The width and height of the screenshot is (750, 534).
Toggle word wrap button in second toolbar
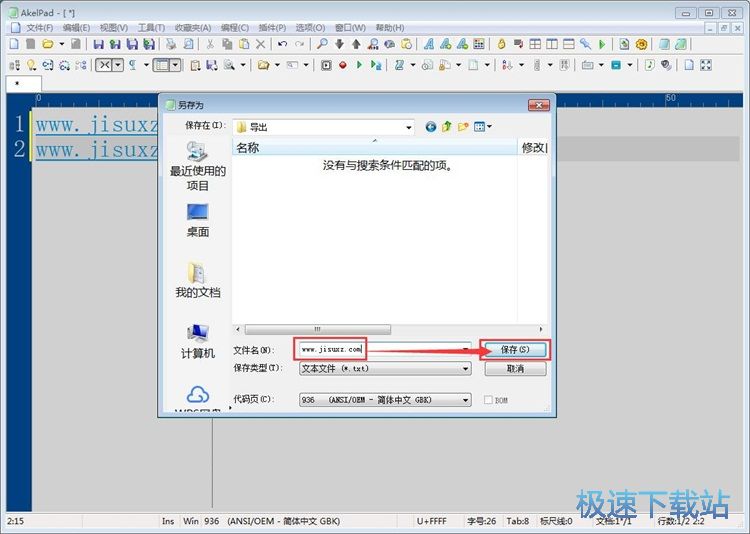[104, 65]
